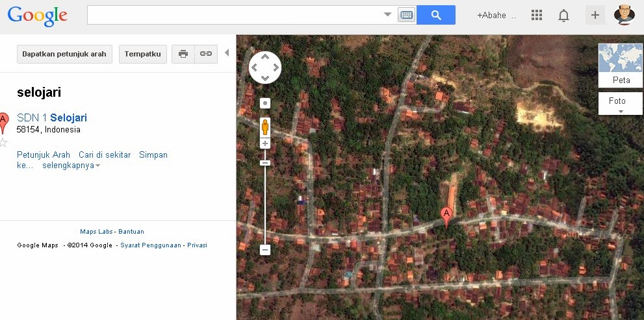Screen dimensions: 644x320
Task: Pan map up with arrow control
Action: 265,57
